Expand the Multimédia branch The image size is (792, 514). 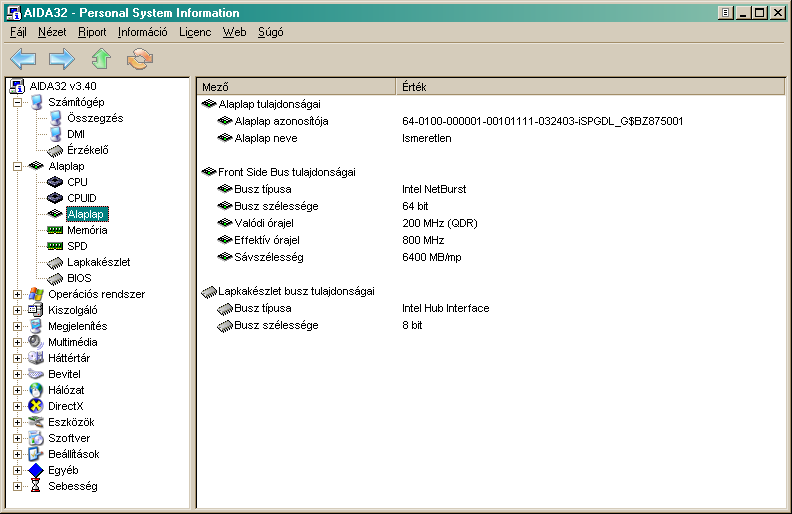point(17,342)
